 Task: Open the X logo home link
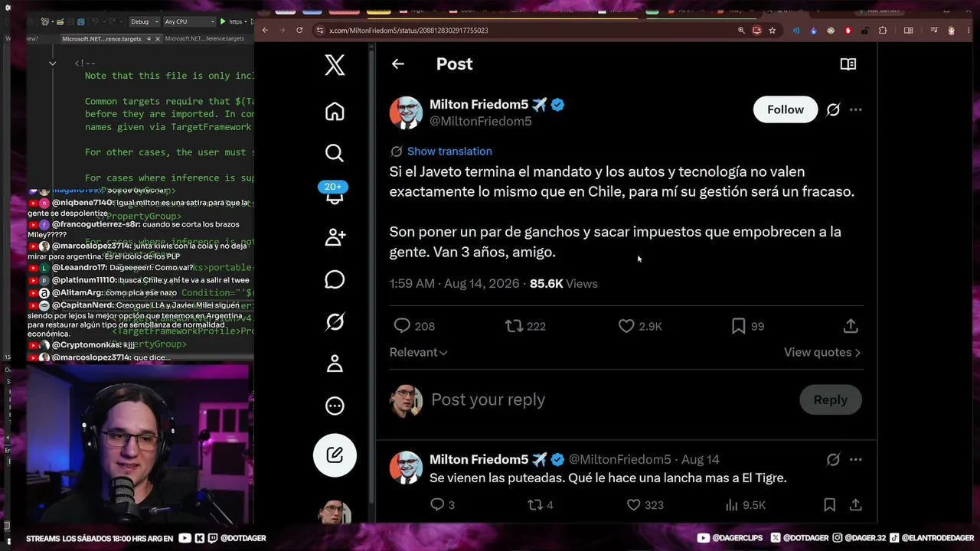point(335,64)
